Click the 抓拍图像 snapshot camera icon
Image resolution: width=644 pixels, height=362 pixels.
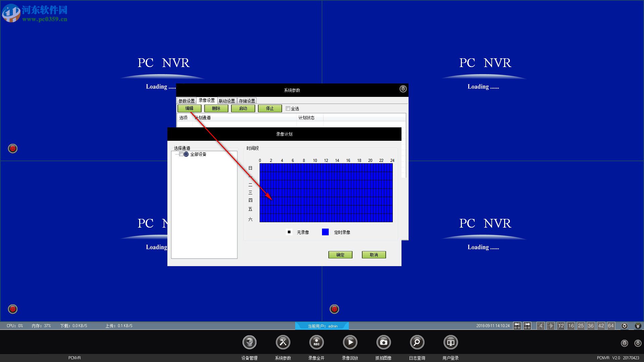pyautogui.click(x=383, y=342)
